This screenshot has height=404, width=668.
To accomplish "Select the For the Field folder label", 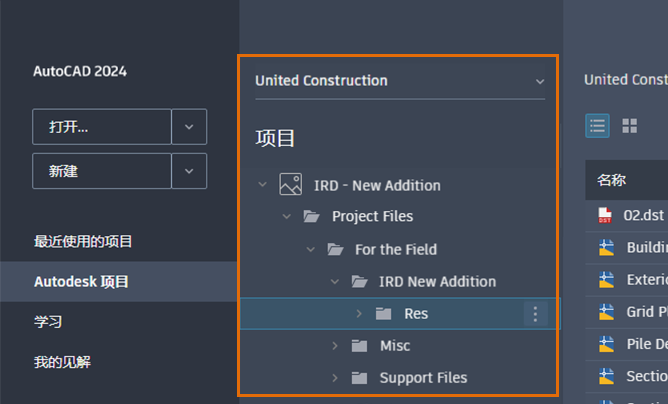I will pos(396,249).
